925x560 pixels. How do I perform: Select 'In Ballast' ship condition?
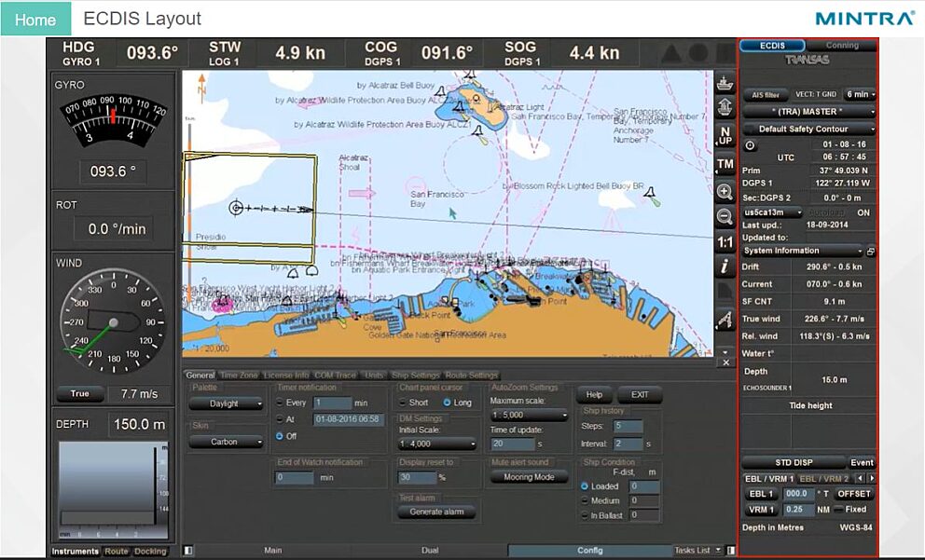[585, 515]
